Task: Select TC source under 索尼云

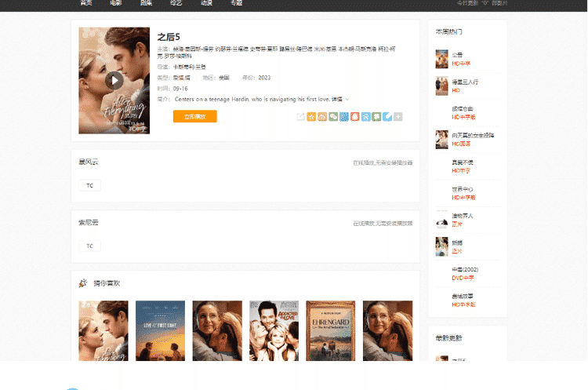Action: [89, 246]
